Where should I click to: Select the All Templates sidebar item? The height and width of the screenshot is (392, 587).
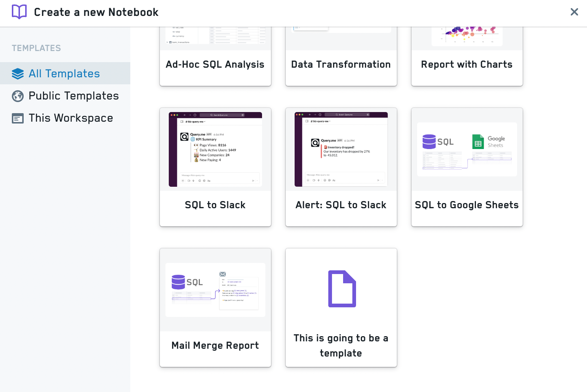click(x=64, y=74)
